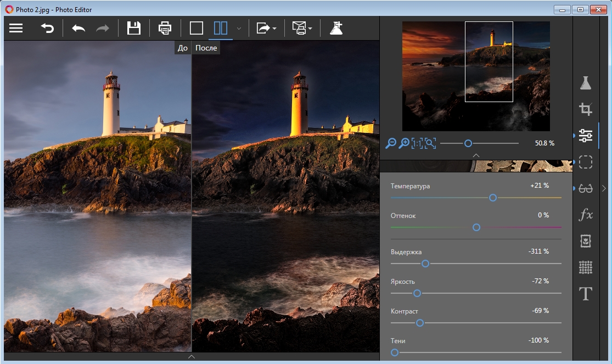Open the export/share dropdown
The width and height of the screenshot is (612, 364).
[x=266, y=28]
